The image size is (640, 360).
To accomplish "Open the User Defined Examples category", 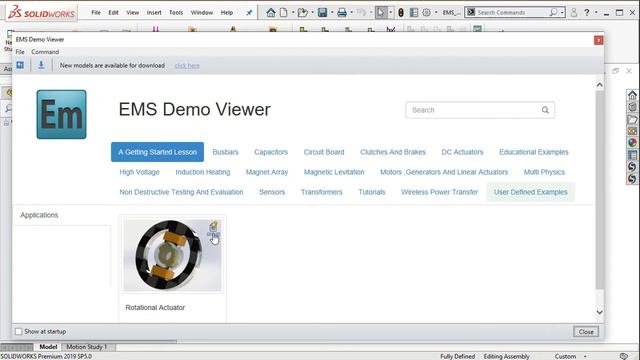I will 531,192.
